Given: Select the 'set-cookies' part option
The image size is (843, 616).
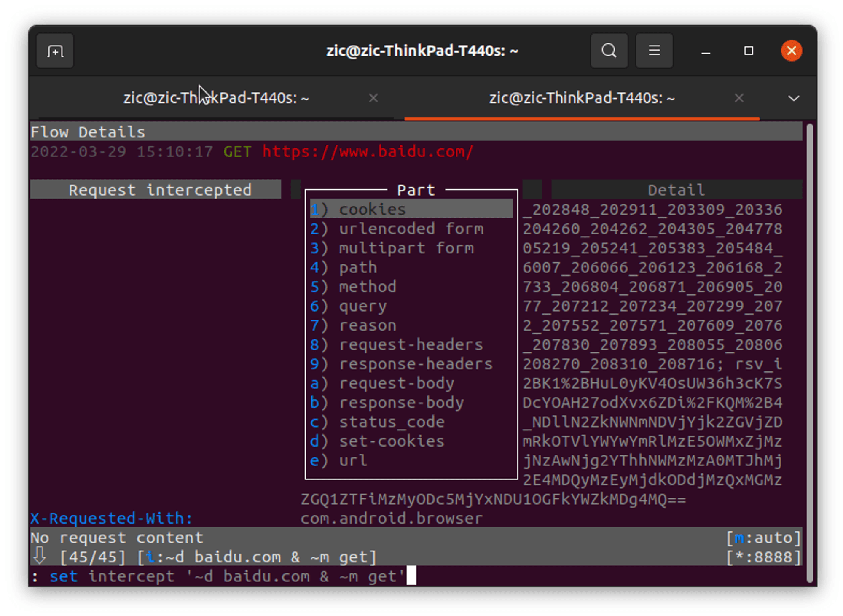Looking at the screenshot, I should coord(411,441).
